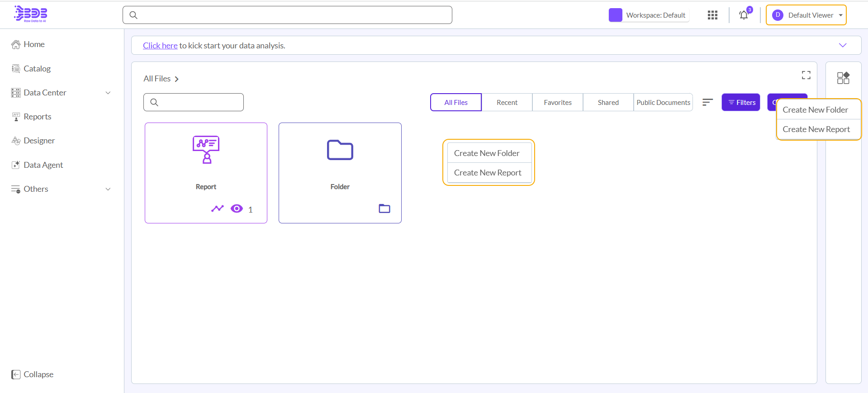Switch to the Recent tab
This screenshot has width=868, height=393.
507,103
